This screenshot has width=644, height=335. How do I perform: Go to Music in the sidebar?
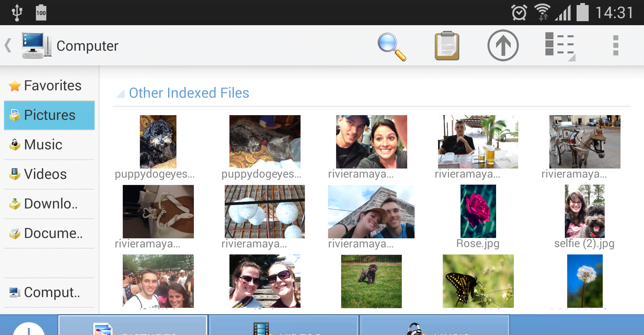tap(49, 145)
